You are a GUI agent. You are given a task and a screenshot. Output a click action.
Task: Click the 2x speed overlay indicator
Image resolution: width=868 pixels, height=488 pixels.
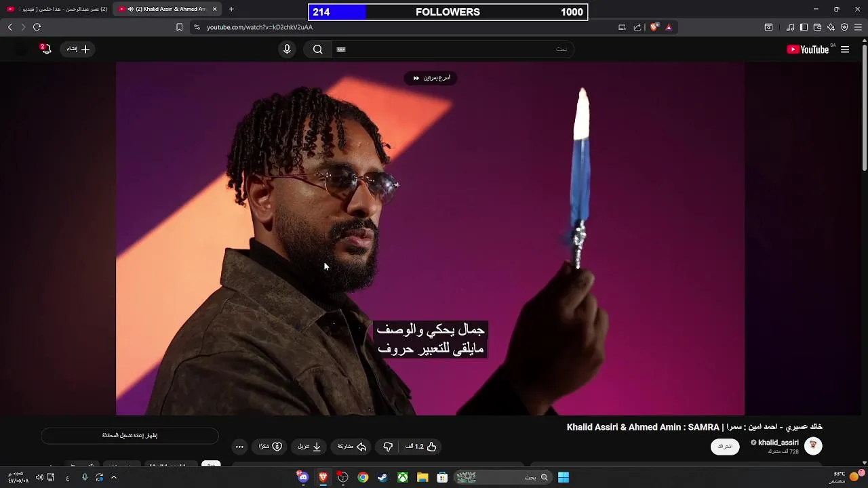pos(431,78)
